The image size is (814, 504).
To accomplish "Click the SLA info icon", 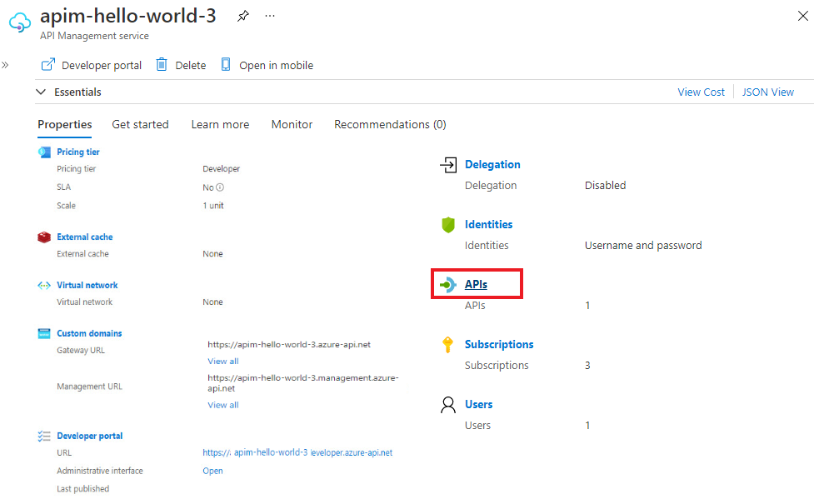I will (220, 187).
